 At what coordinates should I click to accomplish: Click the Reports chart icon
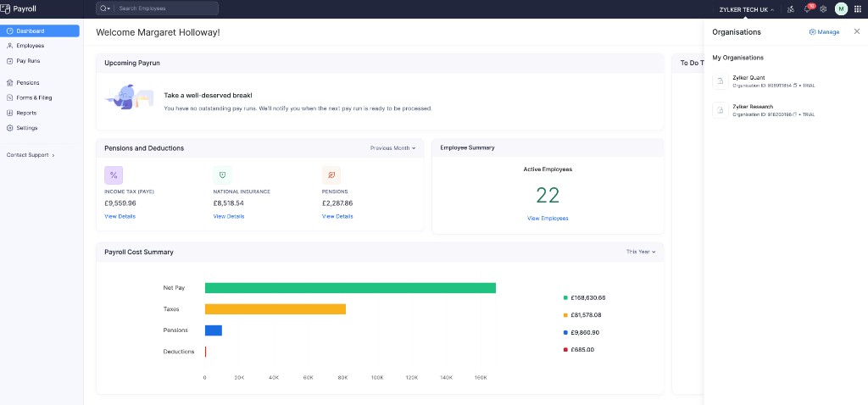(9, 113)
